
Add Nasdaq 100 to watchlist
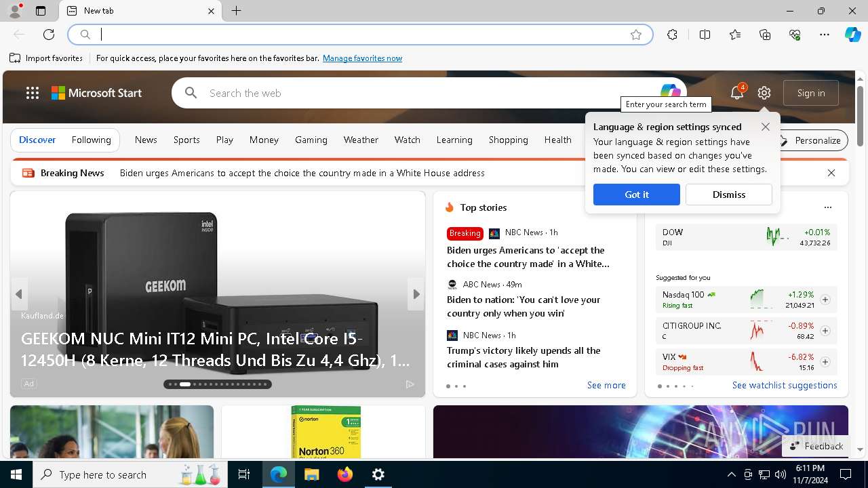825,300
